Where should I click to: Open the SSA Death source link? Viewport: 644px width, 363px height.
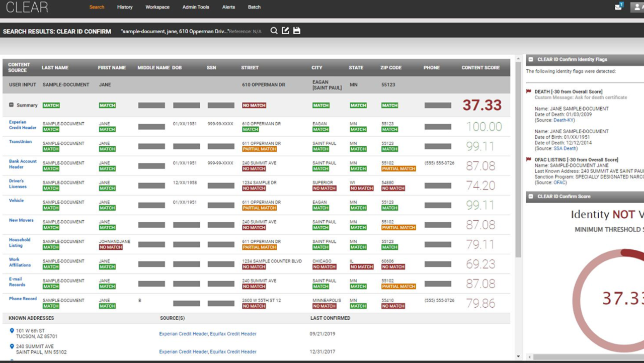coord(565,148)
